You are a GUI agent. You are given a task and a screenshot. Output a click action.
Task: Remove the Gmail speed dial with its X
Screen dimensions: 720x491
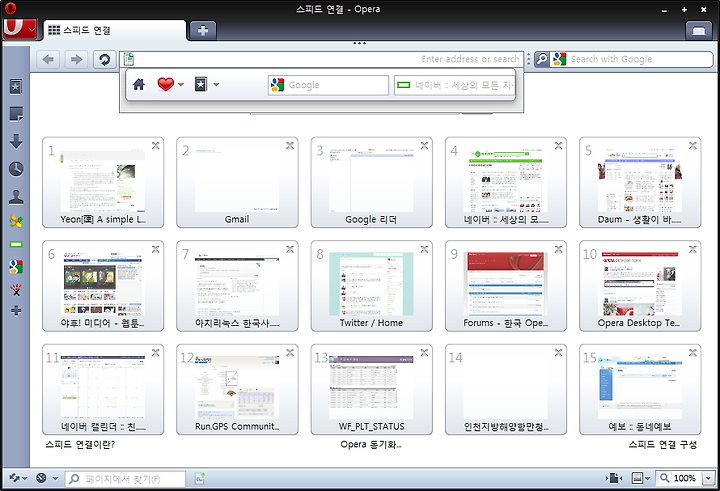pyautogui.click(x=290, y=146)
